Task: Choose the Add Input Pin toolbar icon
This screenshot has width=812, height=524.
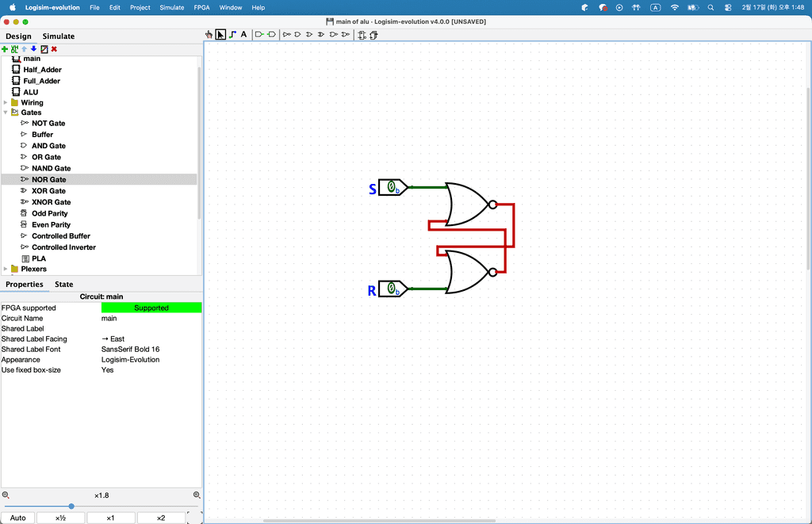Action: [x=259, y=35]
